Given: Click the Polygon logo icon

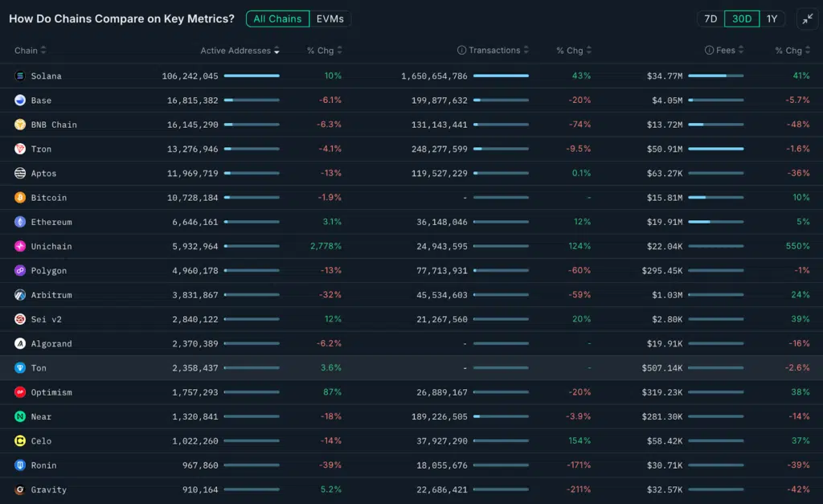Looking at the screenshot, I should pos(20,270).
